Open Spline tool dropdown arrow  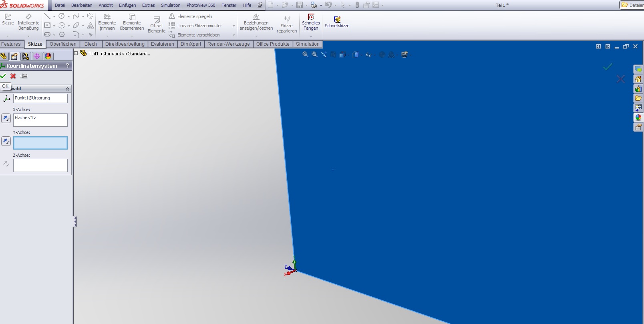tap(83, 16)
